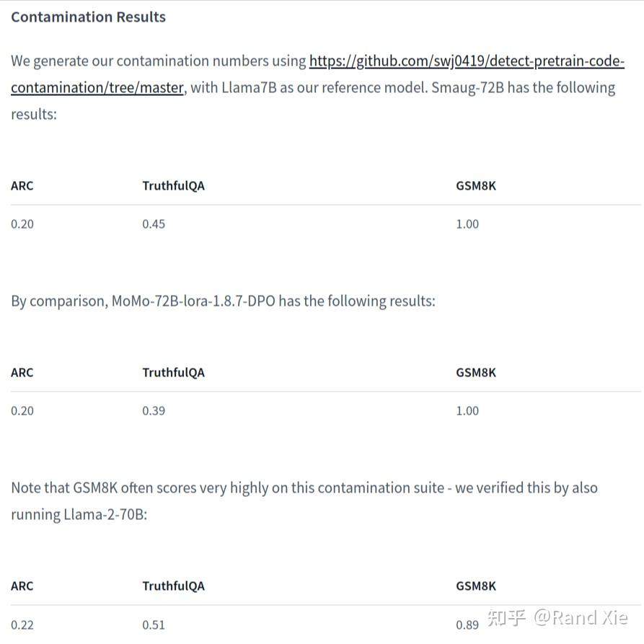Click the ARC header in the last table
Viewport: 644px width, 644px height.
tap(22, 586)
